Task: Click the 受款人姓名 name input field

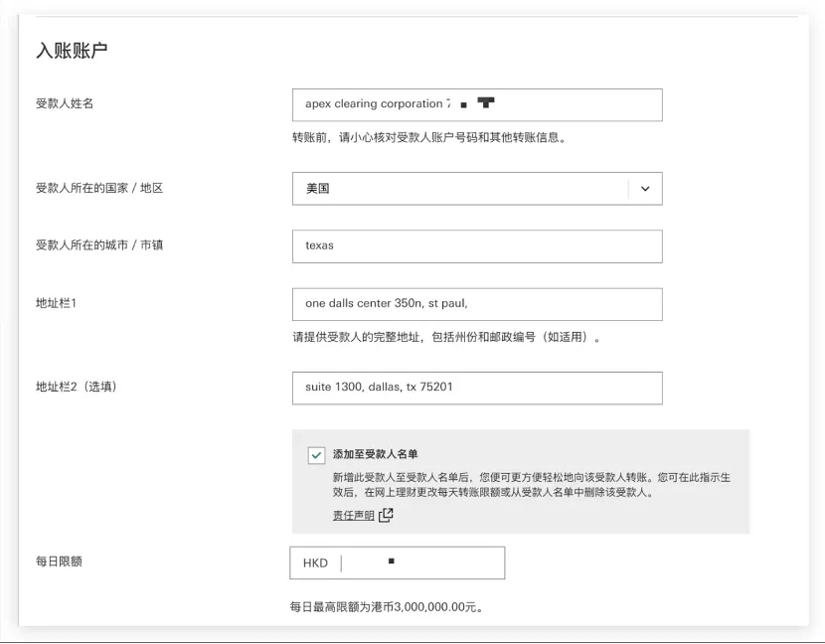Action: (x=477, y=104)
